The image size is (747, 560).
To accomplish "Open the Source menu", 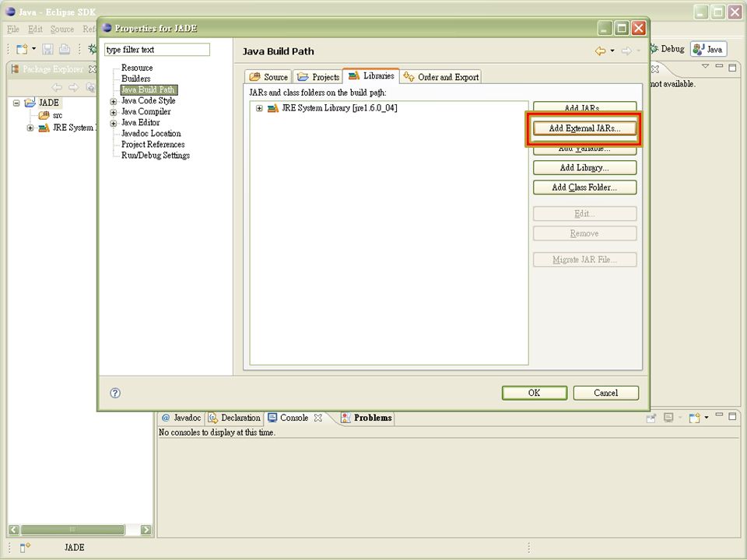I will 62,29.
